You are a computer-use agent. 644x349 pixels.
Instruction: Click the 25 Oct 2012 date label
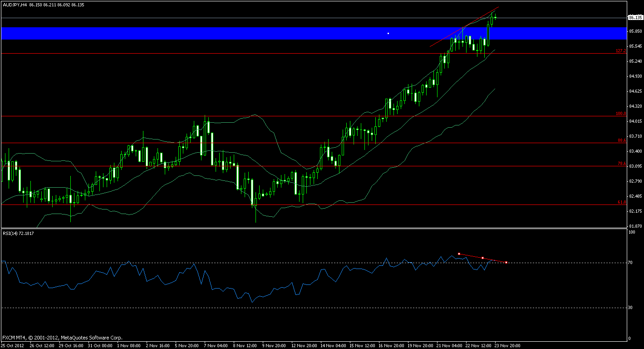(x=13, y=345)
